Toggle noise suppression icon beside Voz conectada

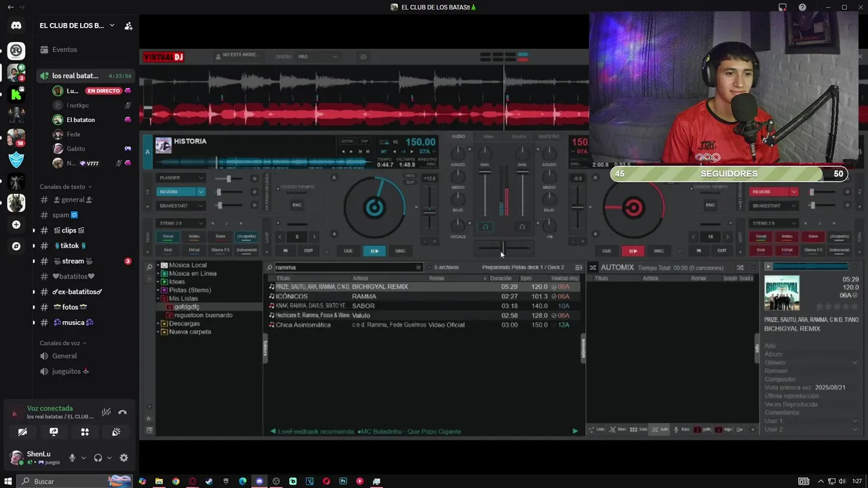[106, 412]
